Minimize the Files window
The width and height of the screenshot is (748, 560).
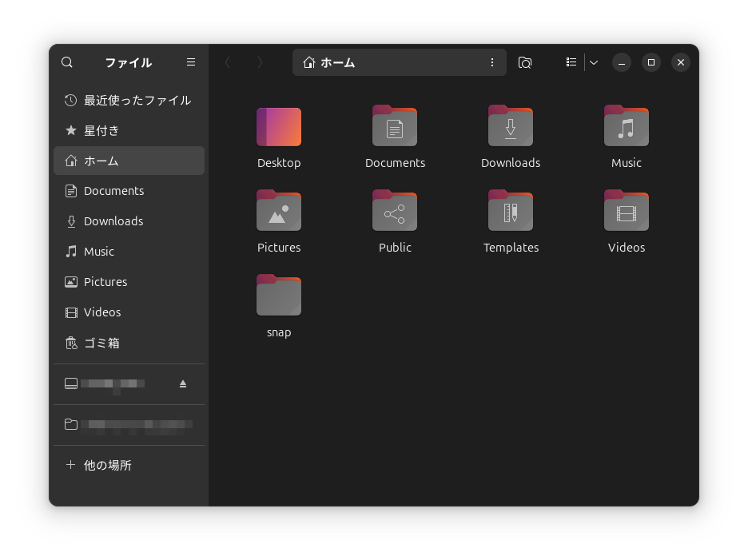click(x=622, y=62)
